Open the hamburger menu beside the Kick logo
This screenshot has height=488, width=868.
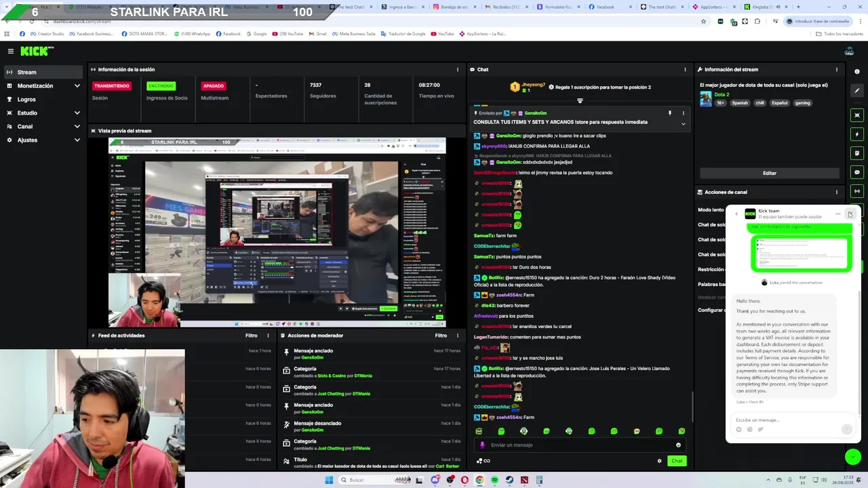tap(11, 51)
